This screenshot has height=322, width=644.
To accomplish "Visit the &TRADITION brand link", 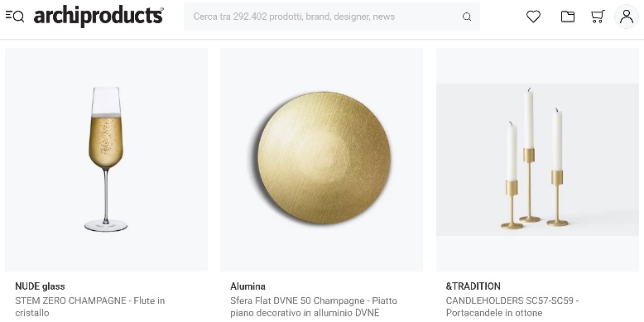I will [473, 286].
